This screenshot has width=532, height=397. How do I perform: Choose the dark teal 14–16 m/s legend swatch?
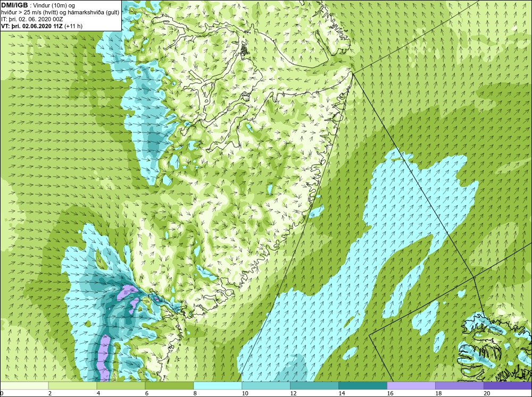tap(363, 386)
